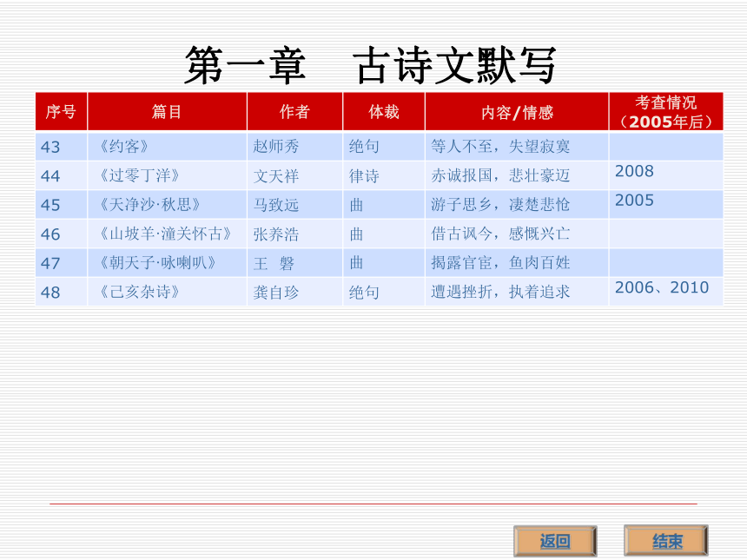The image size is (747, 560).
Task: Click the poem title 《约客》
Action: (x=124, y=146)
